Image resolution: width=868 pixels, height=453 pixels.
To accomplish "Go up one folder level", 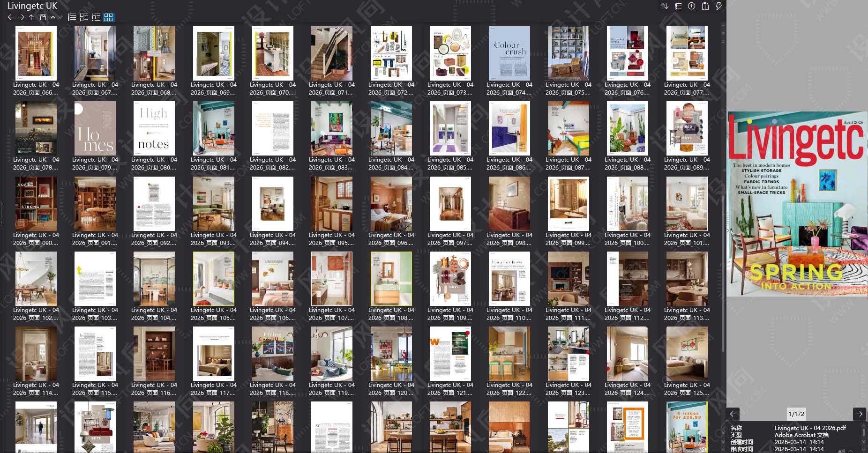I will point(31,17).
